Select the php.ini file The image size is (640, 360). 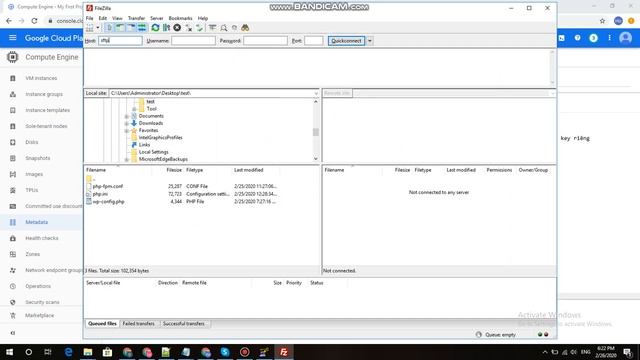click(x=100, y=194)
